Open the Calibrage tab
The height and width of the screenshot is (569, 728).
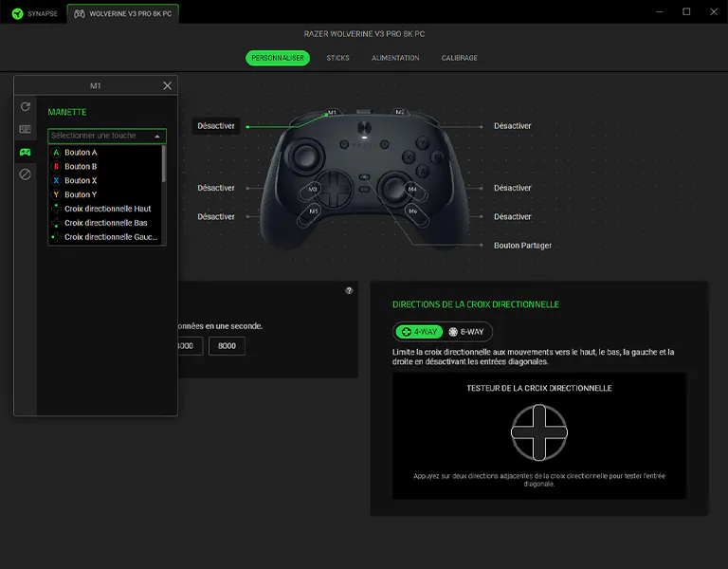tap(459, 58)
